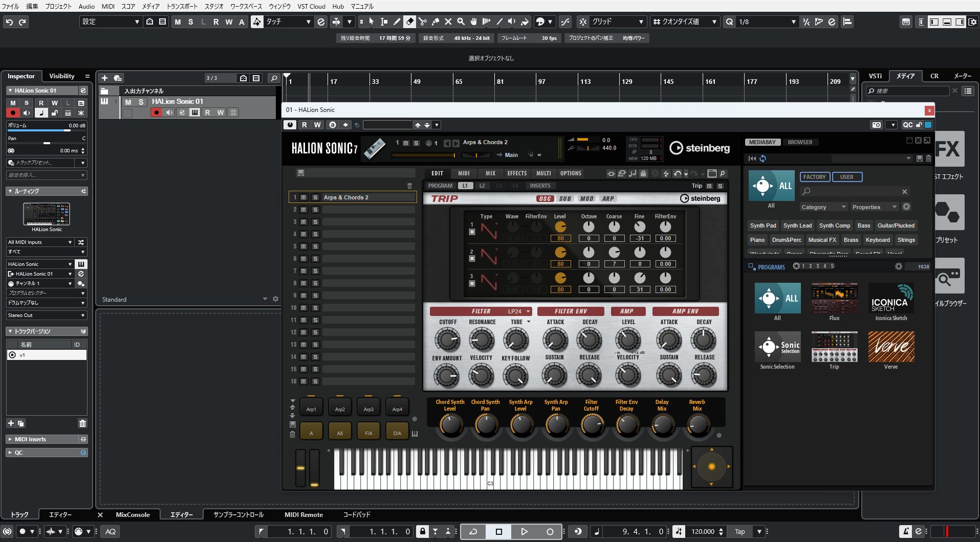Delete track version trash icon
Screen dimensions: 980x542
point(82,423)
